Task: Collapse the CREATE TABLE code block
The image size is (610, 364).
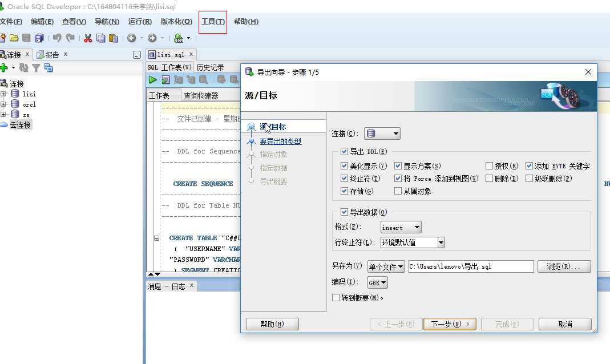Action: point(156,237)
